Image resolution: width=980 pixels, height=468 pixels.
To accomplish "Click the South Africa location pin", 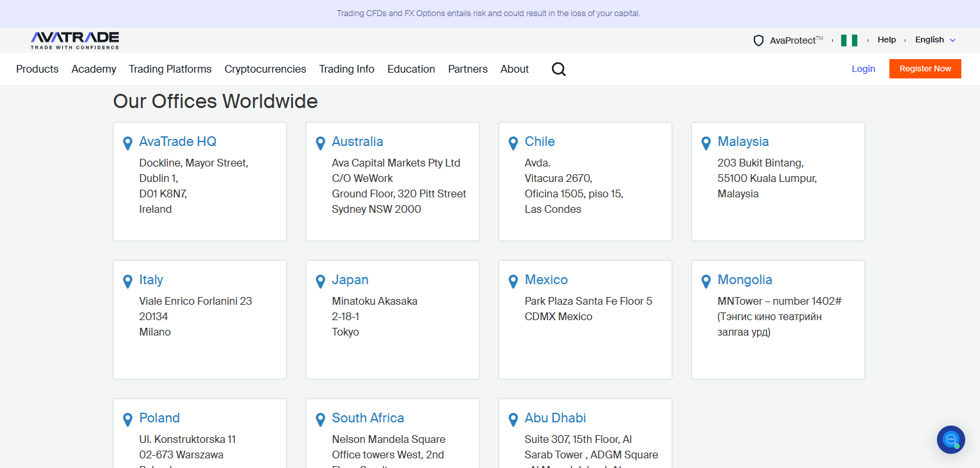I will 320,420.
